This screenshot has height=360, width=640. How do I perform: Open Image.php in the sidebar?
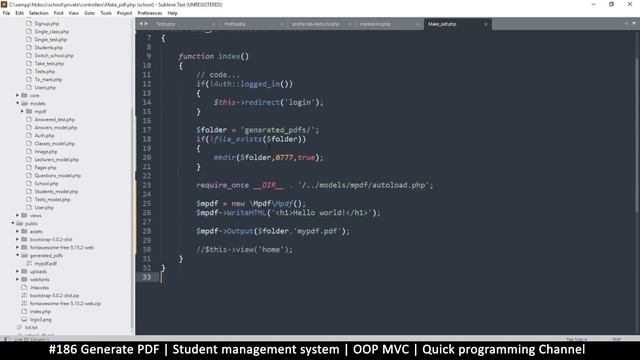46,151
